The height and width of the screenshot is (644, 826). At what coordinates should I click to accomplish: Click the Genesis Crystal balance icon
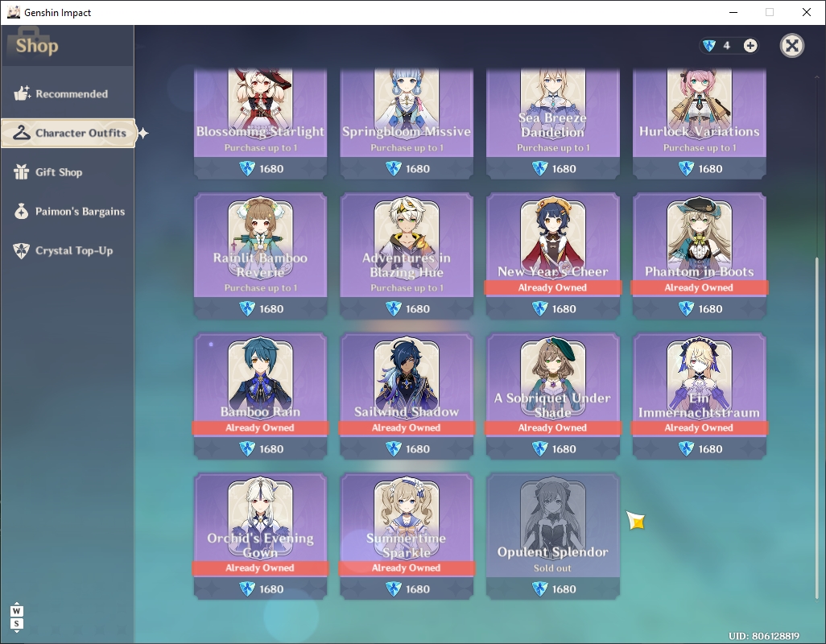point(709,46)
